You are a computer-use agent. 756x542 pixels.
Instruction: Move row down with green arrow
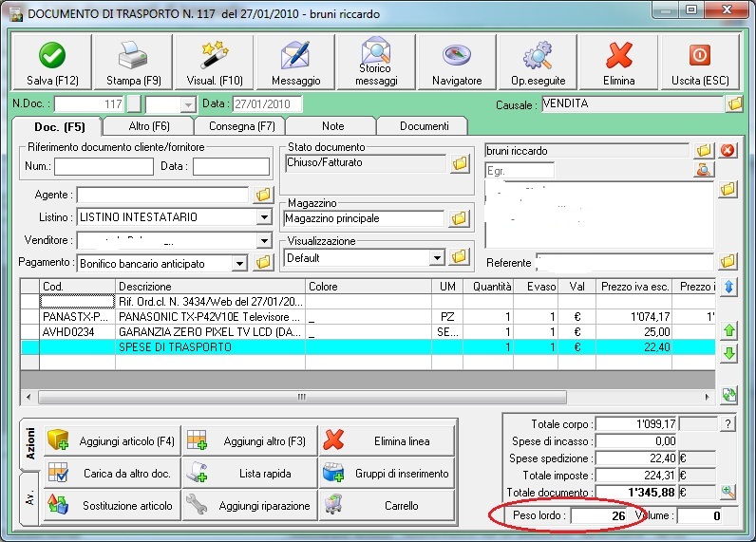coord(729,354)
